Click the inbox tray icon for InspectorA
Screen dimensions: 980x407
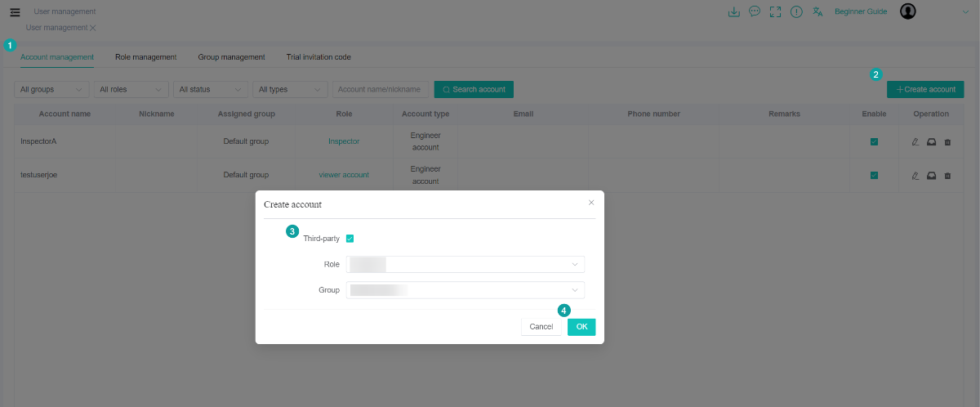[931, 141]
